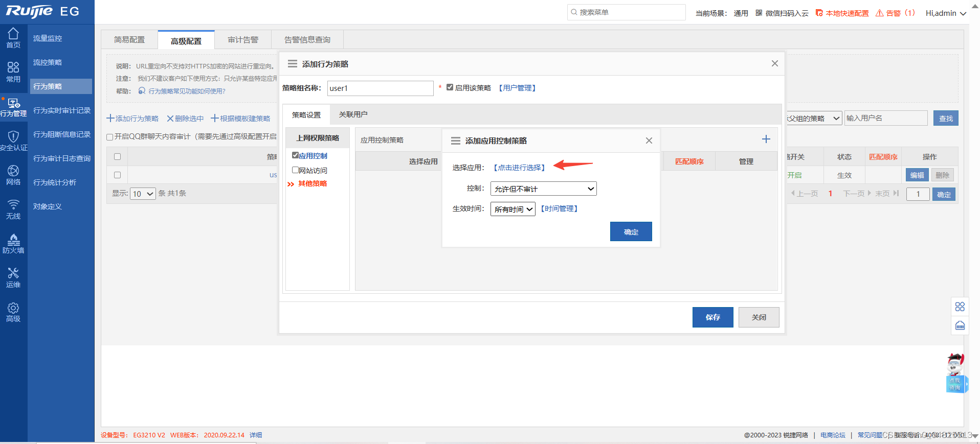The image size is (980, 444).
Task: Select the 行为管理 sidebar icon
Action: click(13, 107)
